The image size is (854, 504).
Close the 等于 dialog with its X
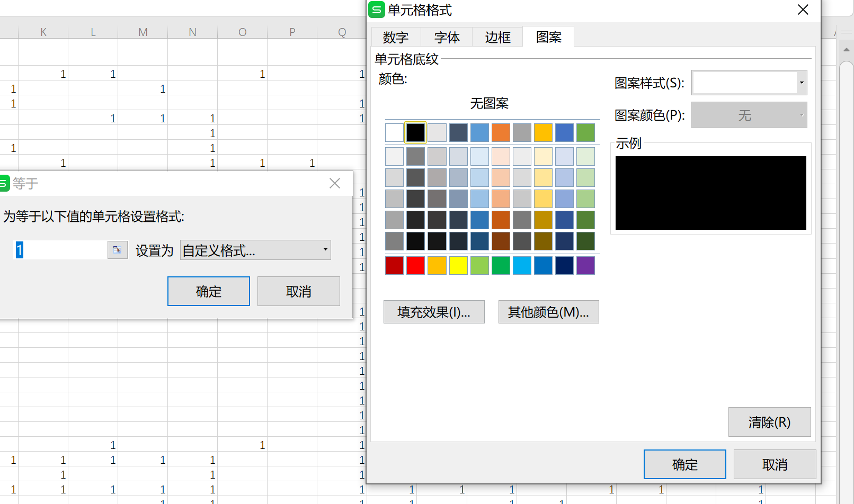point(335,183)
